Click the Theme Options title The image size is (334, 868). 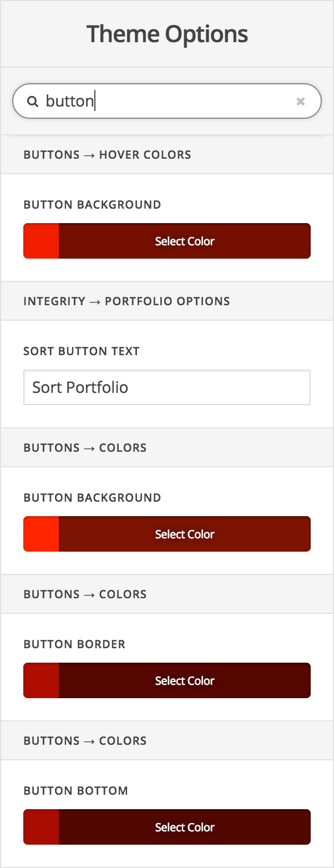point(167,33)
